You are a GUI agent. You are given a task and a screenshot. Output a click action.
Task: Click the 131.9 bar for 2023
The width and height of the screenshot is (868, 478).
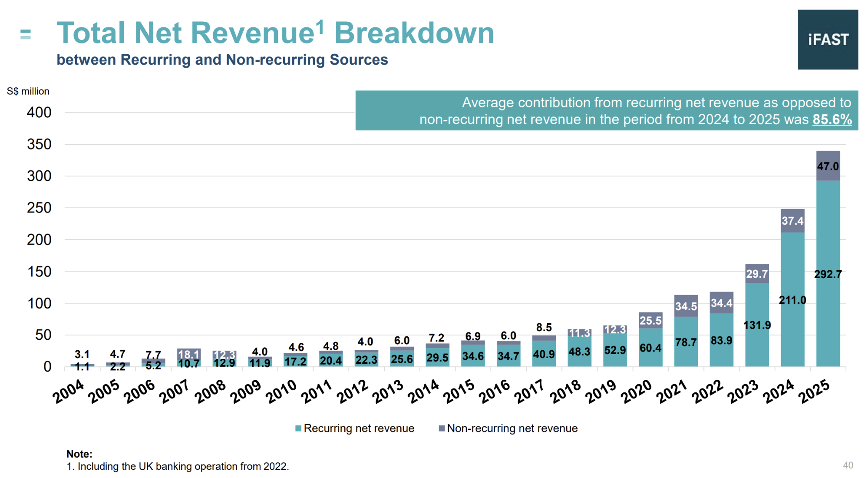757,325
